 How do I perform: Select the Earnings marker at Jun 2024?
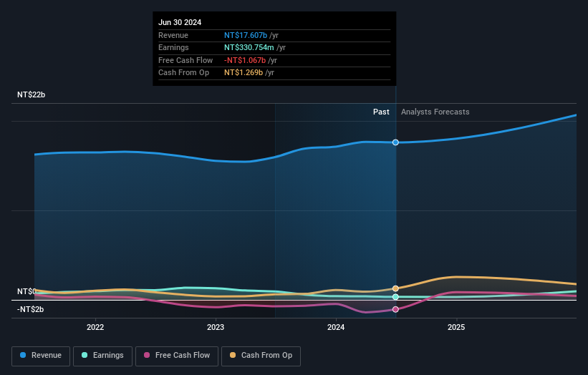395,297
